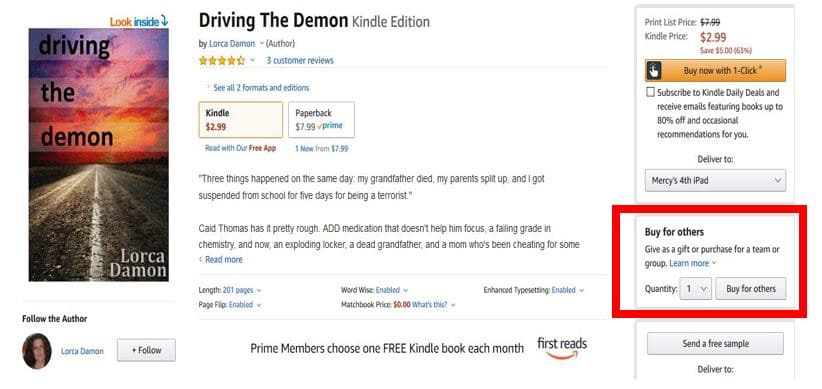The width and height of the screenshot is (822, 389).
Task: Click the 1-Click hand pointer icon
Action: coord(654,70)
